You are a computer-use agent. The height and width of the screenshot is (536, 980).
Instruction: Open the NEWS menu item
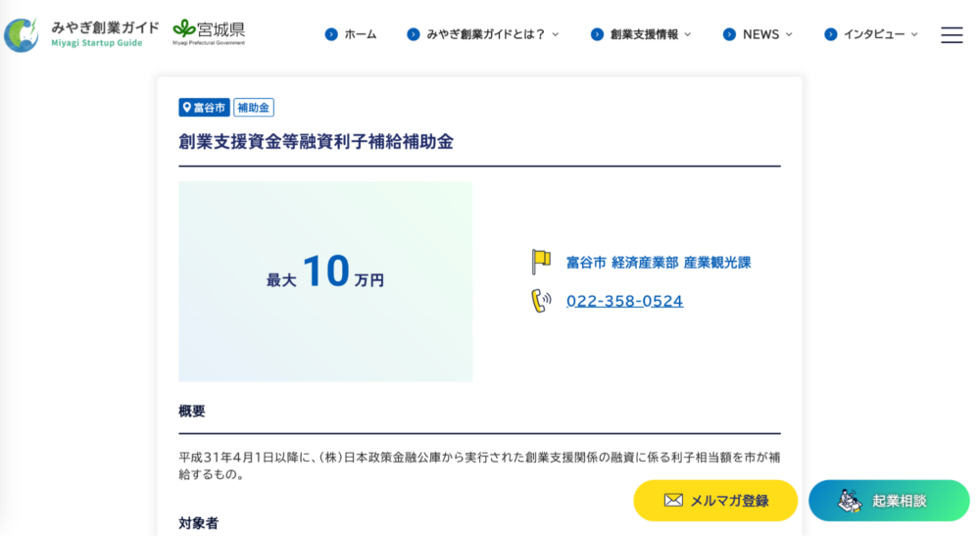[760, 34]
